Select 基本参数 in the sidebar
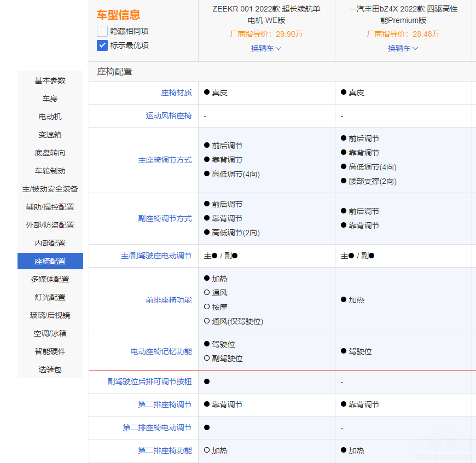The image size is (476, 463). pos(50,80)
